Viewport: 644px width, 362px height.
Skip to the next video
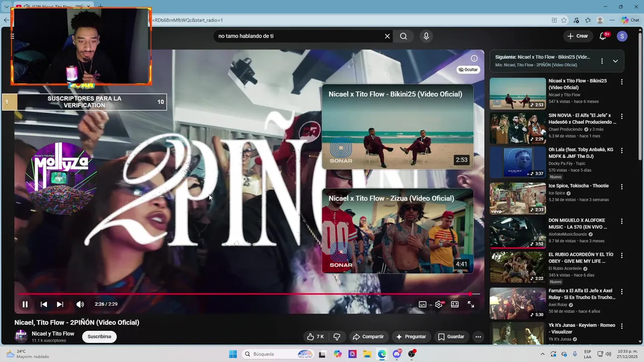[x=60, y=304]
